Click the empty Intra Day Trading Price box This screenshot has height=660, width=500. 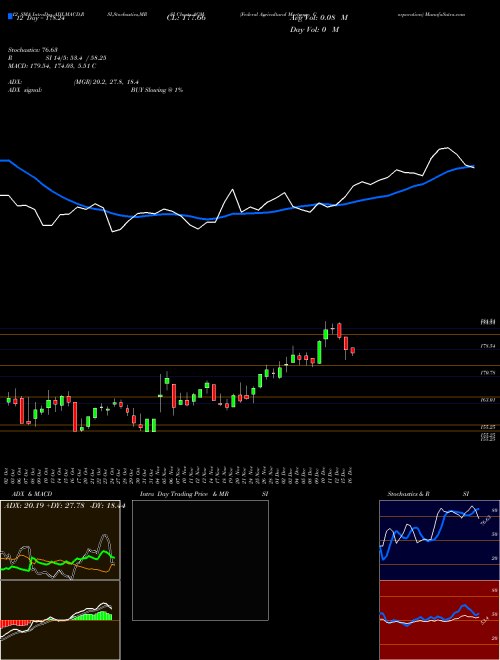(200, 560)
